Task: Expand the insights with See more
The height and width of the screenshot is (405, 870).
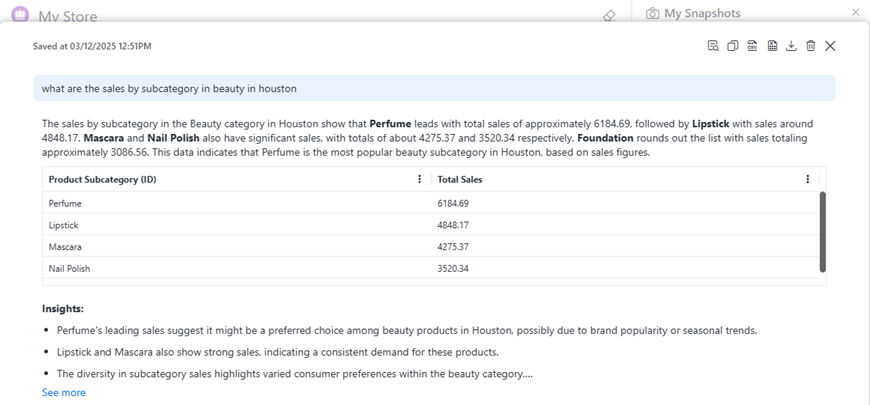Action: tap(63, 393)
